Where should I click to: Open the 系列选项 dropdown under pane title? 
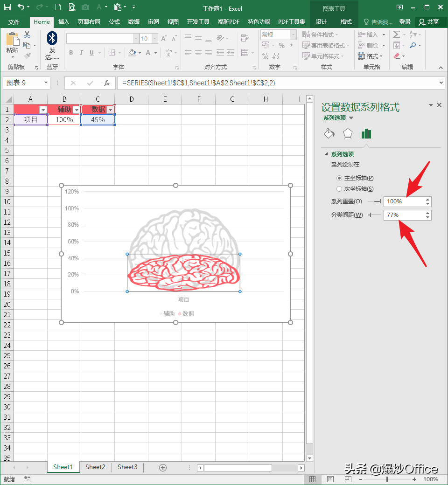click(351, 118)
